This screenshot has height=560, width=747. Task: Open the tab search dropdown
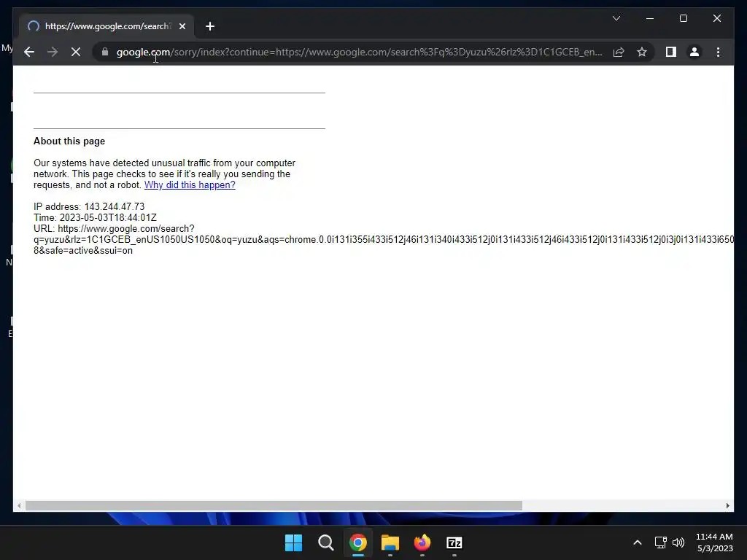click(x=616, y=18)
